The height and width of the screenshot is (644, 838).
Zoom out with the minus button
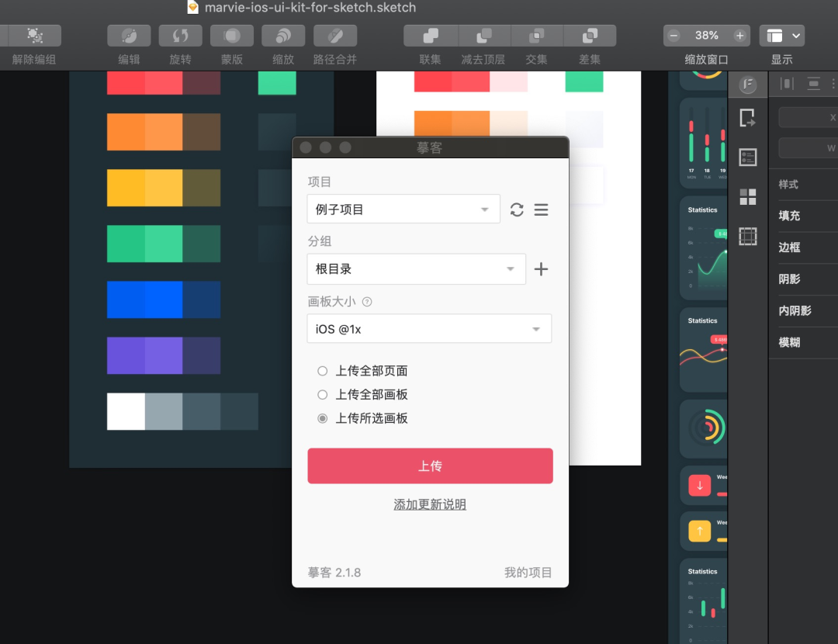pyautogui.click(x=674, y=36)
